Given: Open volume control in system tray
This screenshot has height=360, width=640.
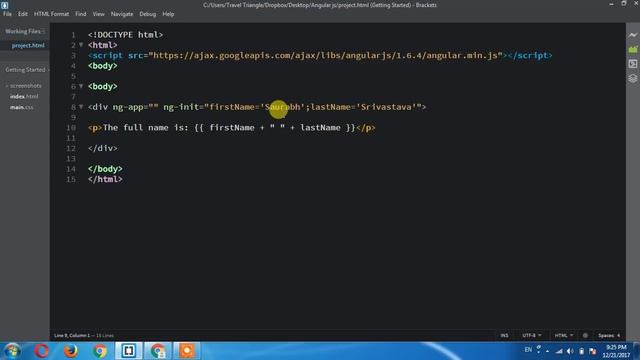Looking at the screenshot, I should coord(570,351).
